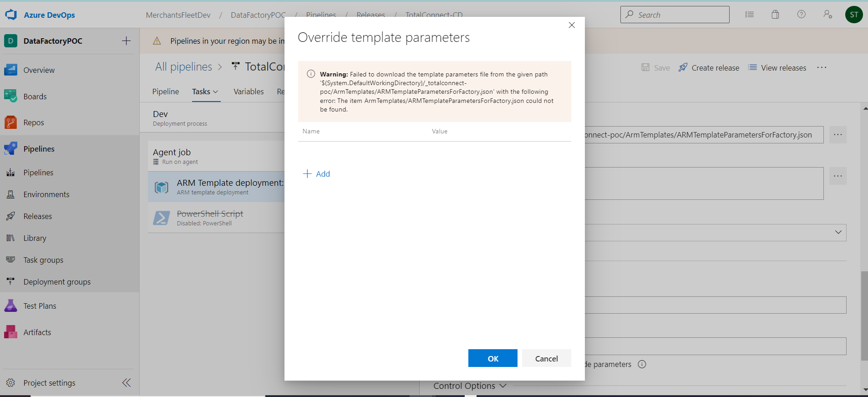Click the disabled Save button
This screenshot has height=397, width=868.
click(655, 68)
